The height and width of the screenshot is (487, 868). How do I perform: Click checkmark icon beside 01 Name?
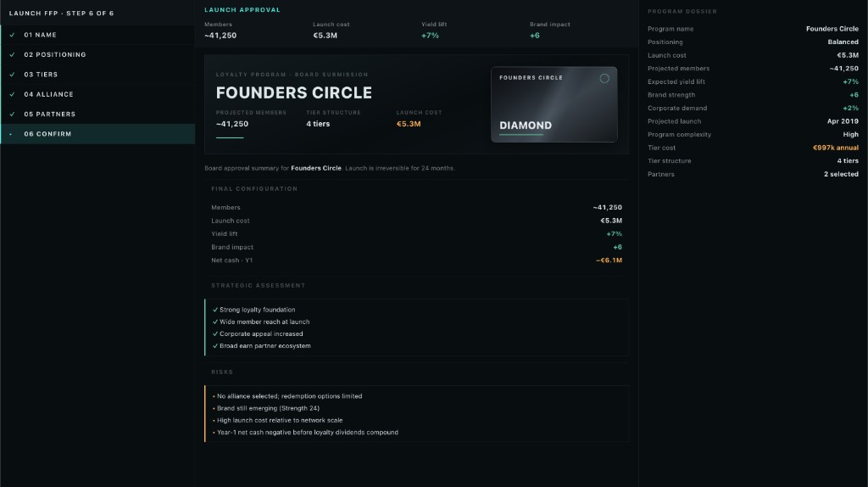[12, 35]
